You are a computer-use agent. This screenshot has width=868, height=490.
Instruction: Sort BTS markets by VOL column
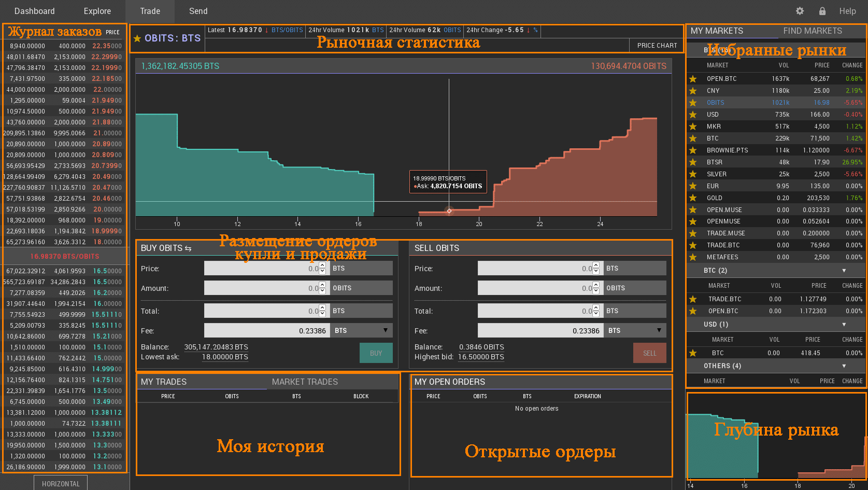[x=784, y=65]
